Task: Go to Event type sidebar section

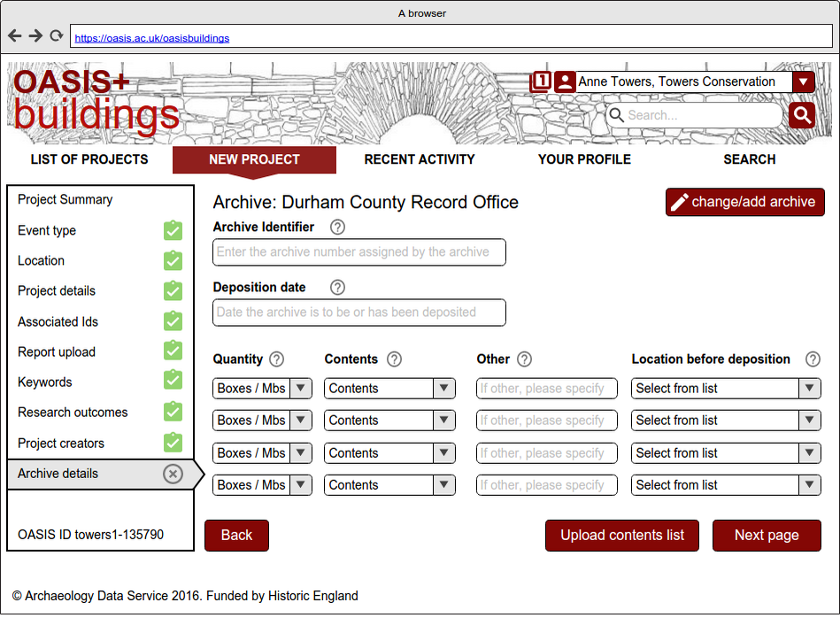Action: (47, 230)
